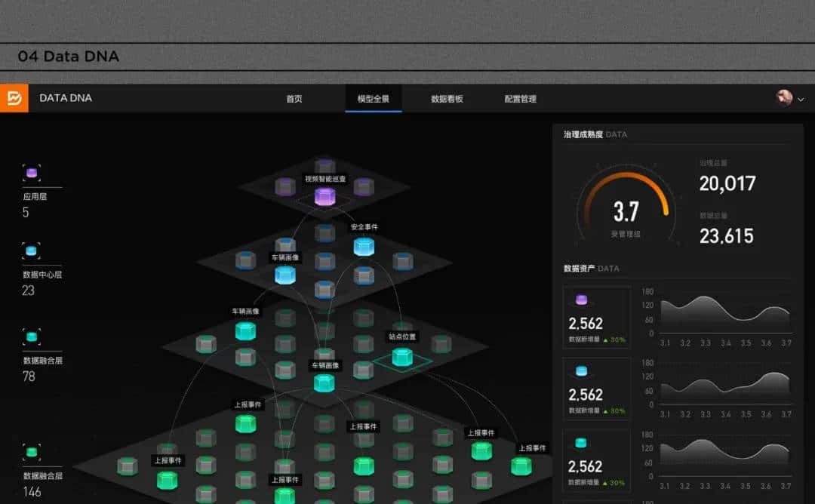The width and height of the screenshot is (815, 504).
Task: Open the 配置管理 tab
Action: click(519, 98)
